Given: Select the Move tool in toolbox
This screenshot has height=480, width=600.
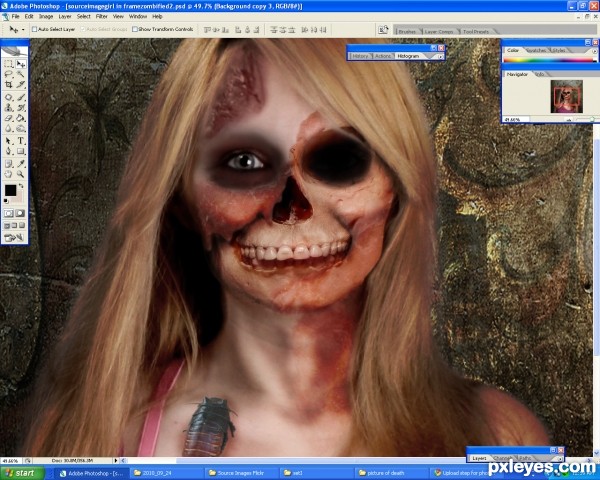Looking at the screenshot, I should (x=21, y=64).
